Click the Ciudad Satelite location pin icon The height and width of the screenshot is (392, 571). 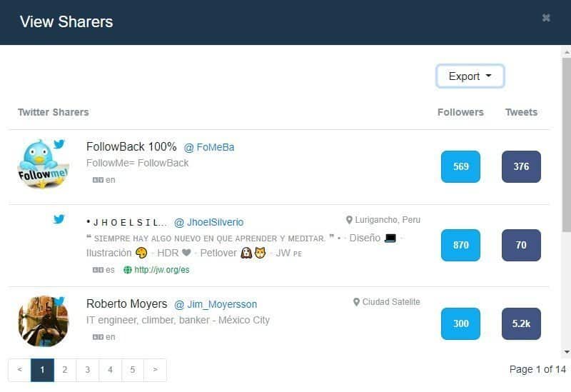point(356,302)
